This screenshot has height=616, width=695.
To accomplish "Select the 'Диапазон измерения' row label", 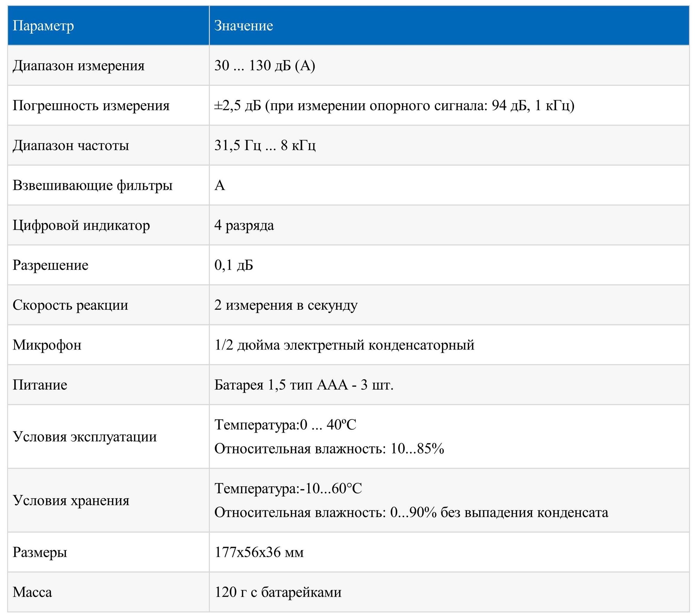I will click(79, 66).
